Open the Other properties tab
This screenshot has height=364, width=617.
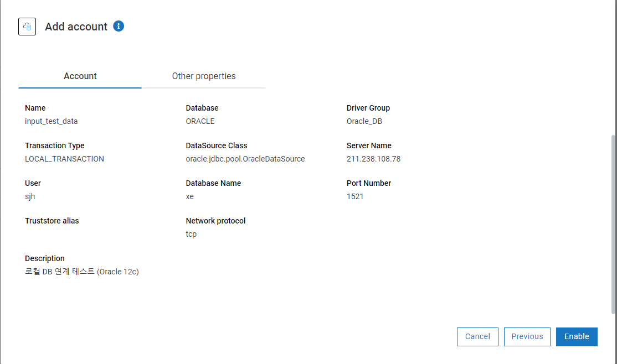(x=204, y=76)
